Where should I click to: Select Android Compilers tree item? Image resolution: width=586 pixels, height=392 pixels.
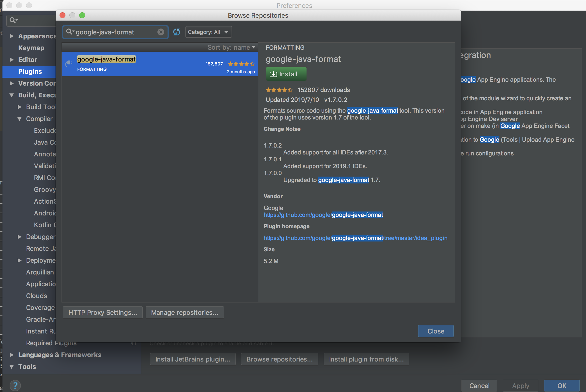click(x=45, y=213)
